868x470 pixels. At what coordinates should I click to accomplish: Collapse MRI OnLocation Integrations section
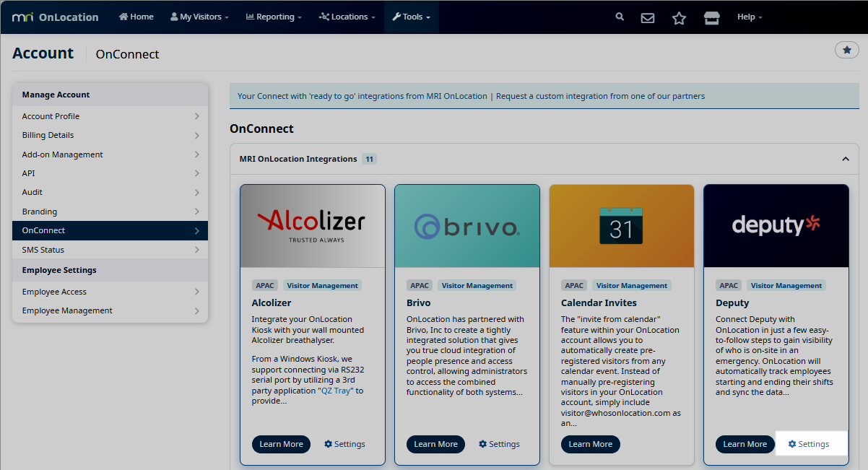click(845, 159)
